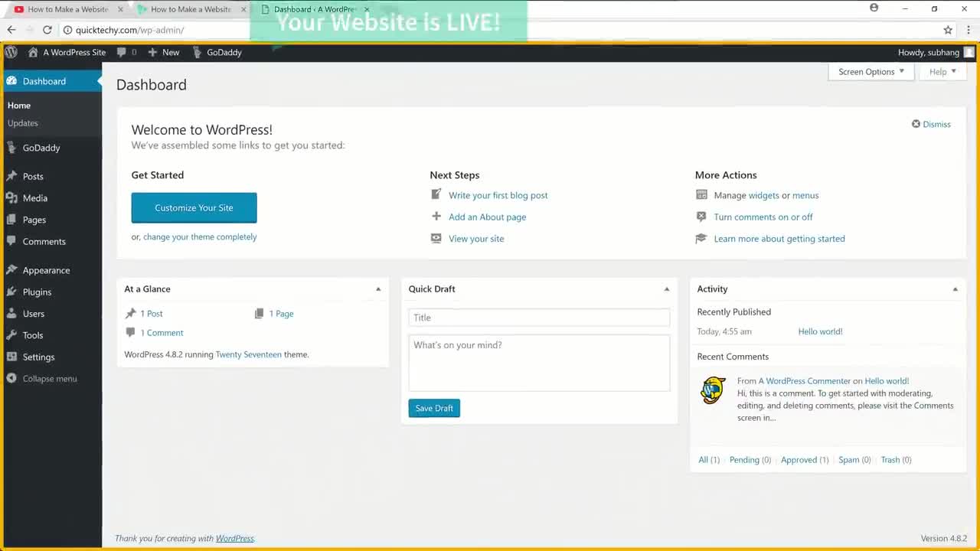Open change your theme completely link
The image size is (980, 551).
pos(200,237)
